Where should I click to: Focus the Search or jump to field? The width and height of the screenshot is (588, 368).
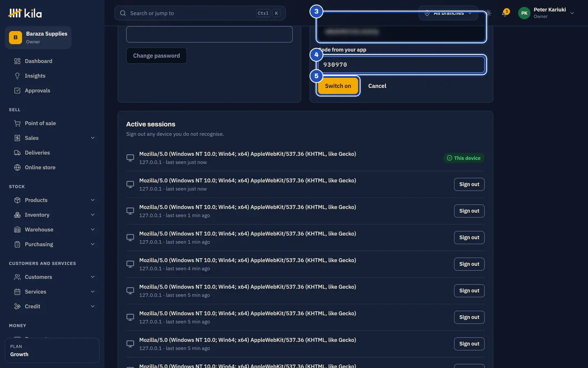[x=200, y=13]
